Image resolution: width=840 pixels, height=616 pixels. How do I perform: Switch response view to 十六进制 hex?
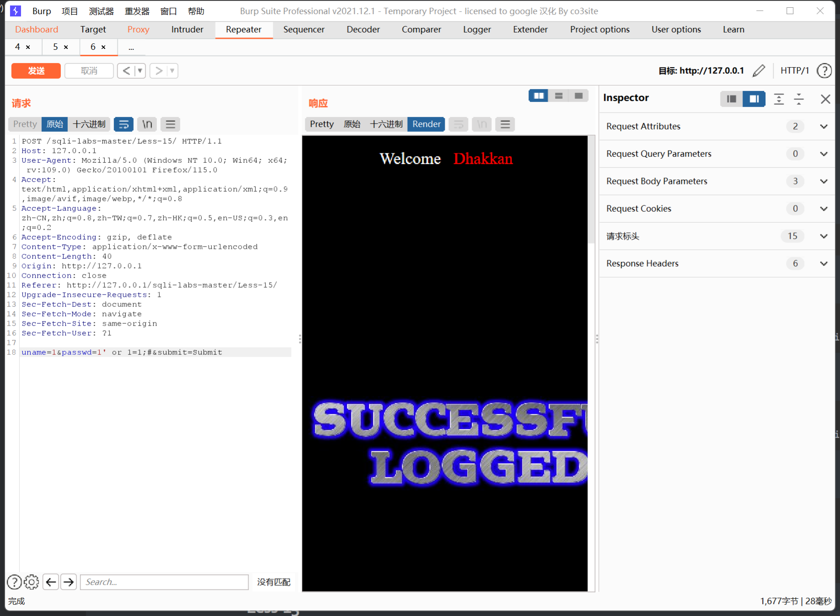[x=386, y=124]
